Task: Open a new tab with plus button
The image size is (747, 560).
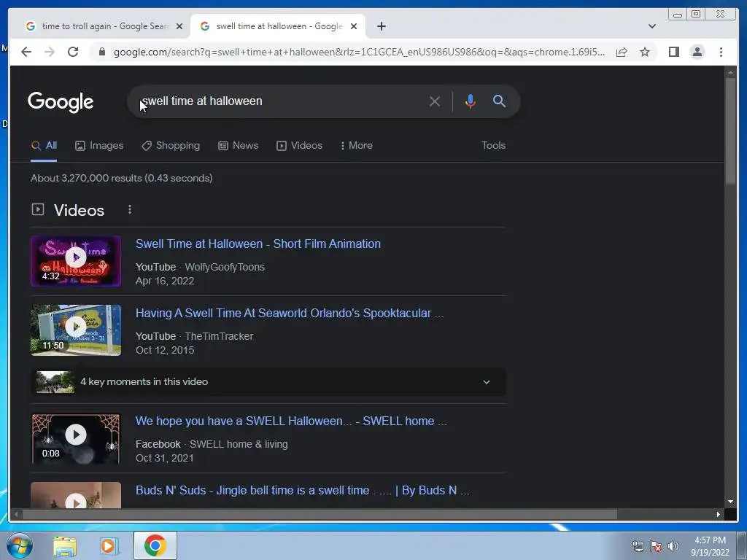Action: click(381, 26)
